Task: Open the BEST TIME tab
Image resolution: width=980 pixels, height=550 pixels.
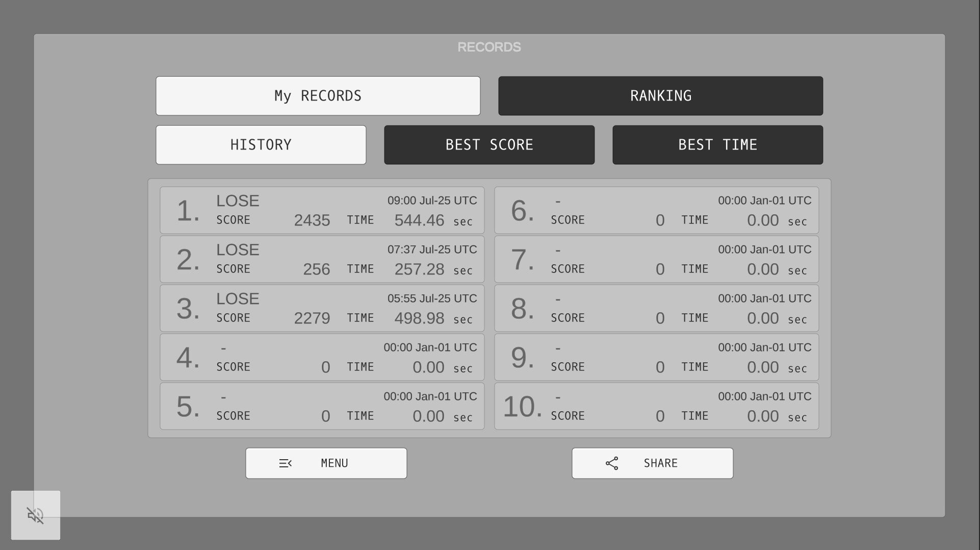Action: (718, 145)
